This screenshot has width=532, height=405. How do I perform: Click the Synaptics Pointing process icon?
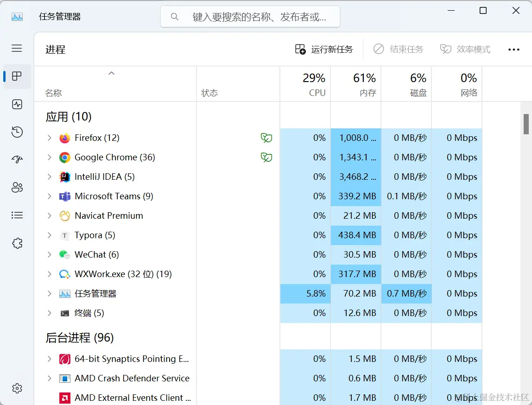click(x=64, y=359)
